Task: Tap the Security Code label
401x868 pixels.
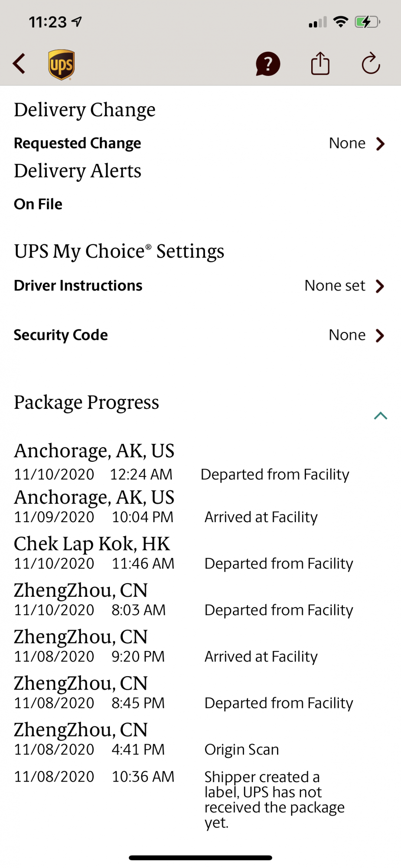Action: pos(61,335)
